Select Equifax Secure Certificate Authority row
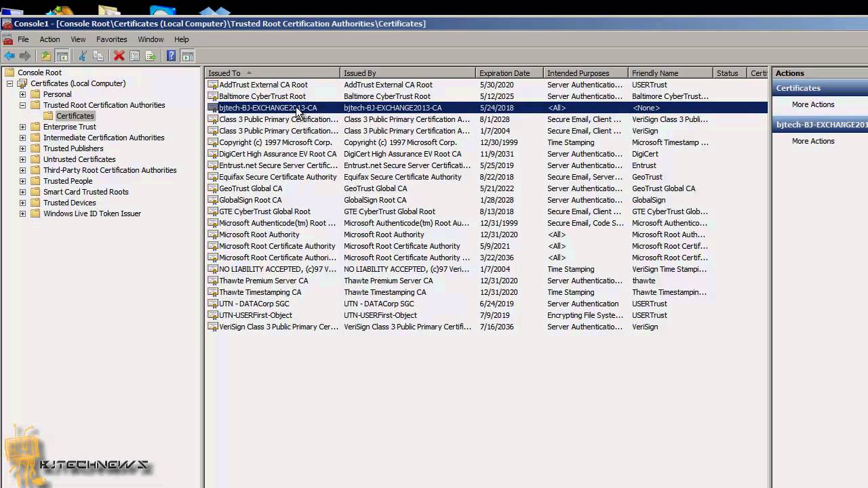Image resolution: width=868 pixels, height=488 pixels. [x=487, y=177]
